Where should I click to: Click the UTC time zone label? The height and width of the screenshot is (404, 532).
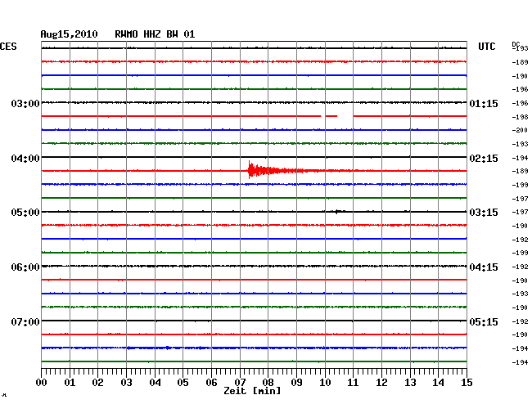point(486,47)
